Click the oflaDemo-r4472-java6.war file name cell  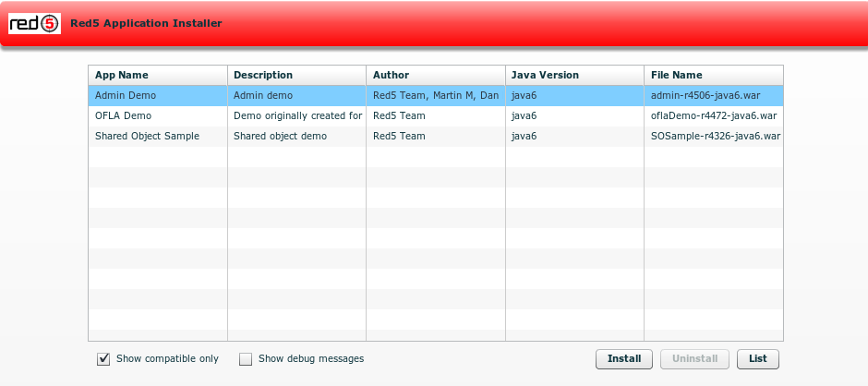click(x=713, y=115)
